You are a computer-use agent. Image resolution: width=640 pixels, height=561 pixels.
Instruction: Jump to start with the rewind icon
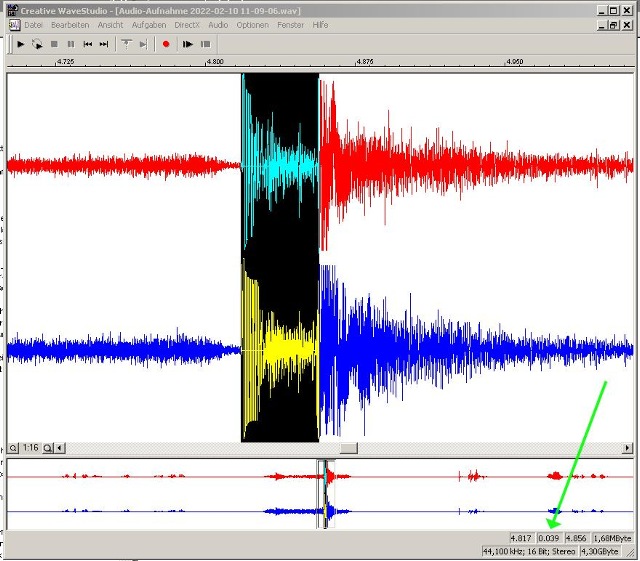pos(87,44)
